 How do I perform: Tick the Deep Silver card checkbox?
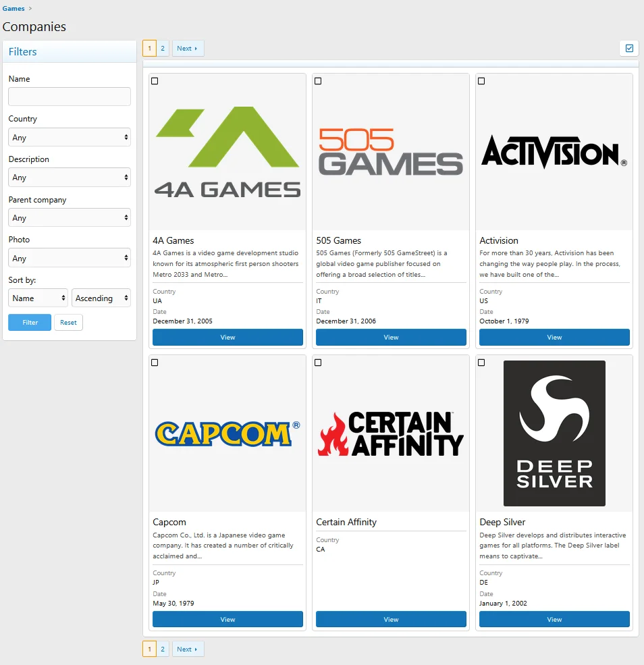[481, 363]
